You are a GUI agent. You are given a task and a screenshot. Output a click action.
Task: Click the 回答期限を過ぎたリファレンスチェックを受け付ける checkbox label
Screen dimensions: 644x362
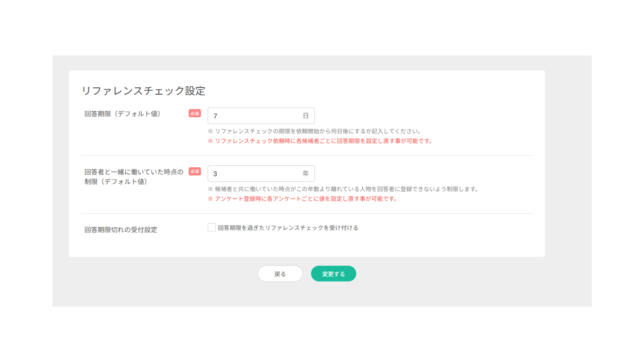point(288,228)
